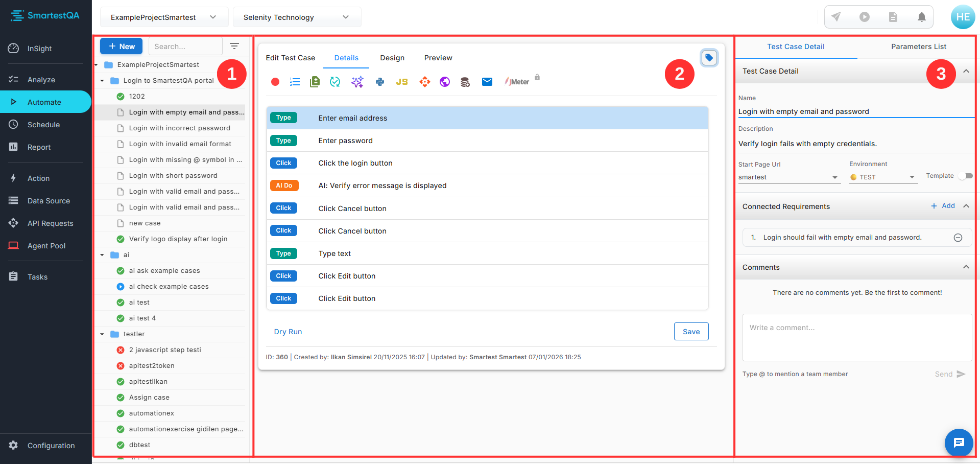Click the Save button
Image resolution: width=980 pixels, height=464 pixels.
tap(691, 331)
